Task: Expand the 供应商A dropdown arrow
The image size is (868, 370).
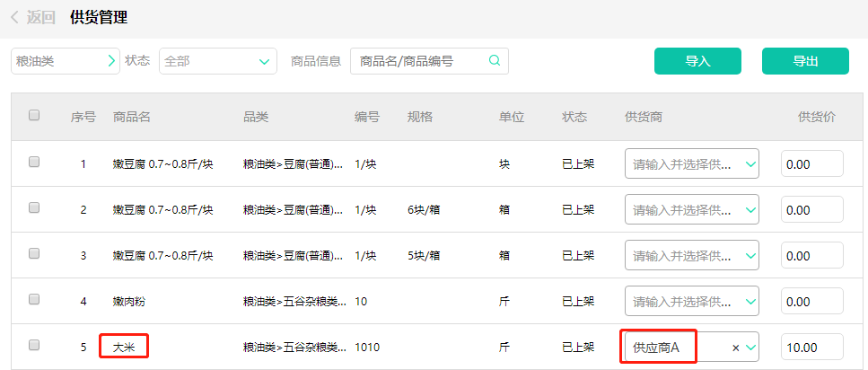Action: (x=750, y=348)
